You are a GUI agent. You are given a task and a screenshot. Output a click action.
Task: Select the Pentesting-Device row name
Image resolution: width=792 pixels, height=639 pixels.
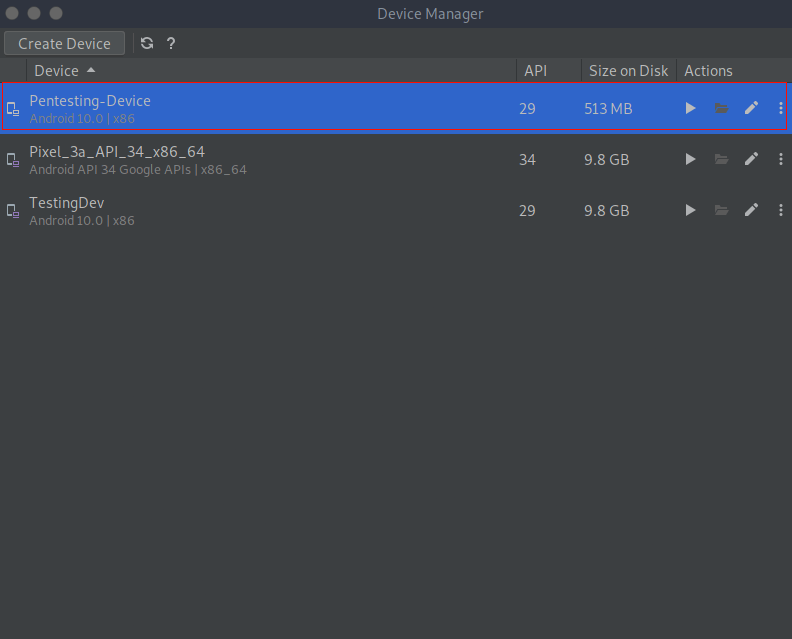(90, 101)
